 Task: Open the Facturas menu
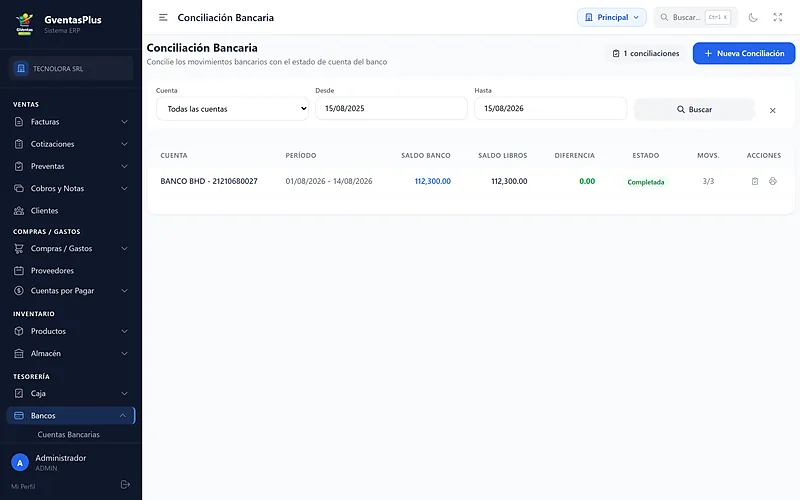coord(71,122)
